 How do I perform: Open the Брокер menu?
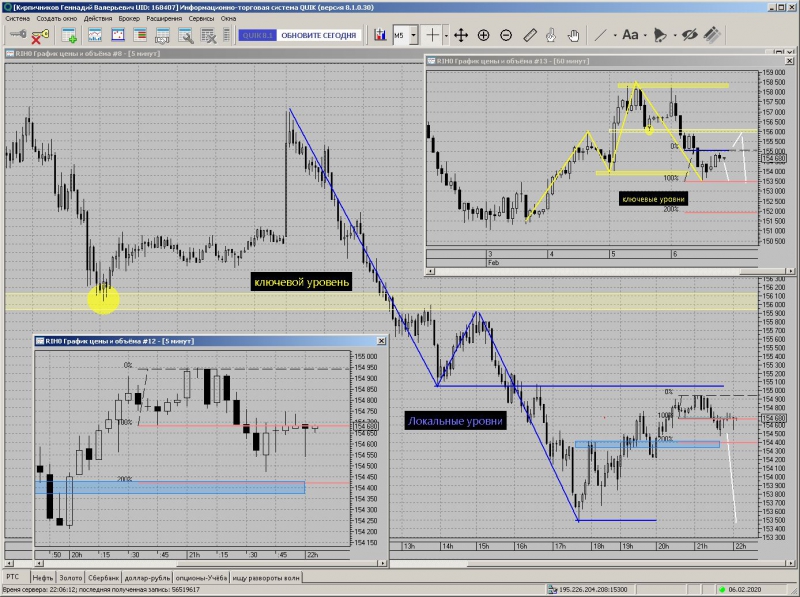(x=129, y=18)
